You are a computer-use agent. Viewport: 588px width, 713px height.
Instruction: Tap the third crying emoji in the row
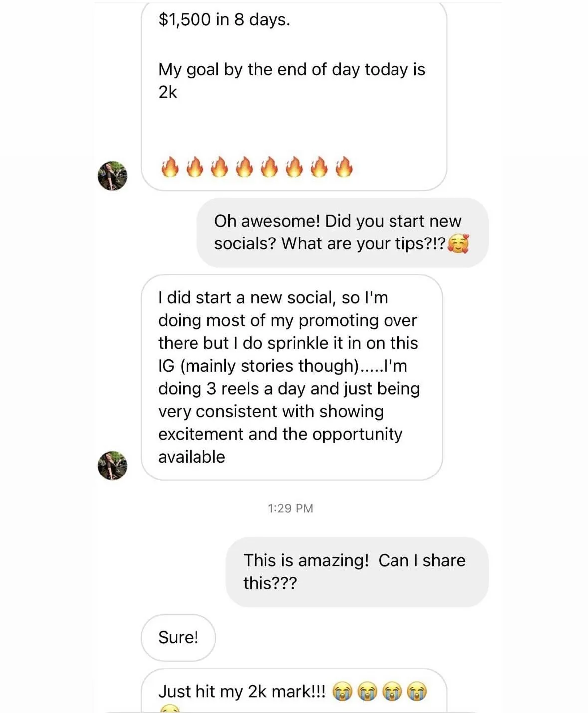pos(392,692)
